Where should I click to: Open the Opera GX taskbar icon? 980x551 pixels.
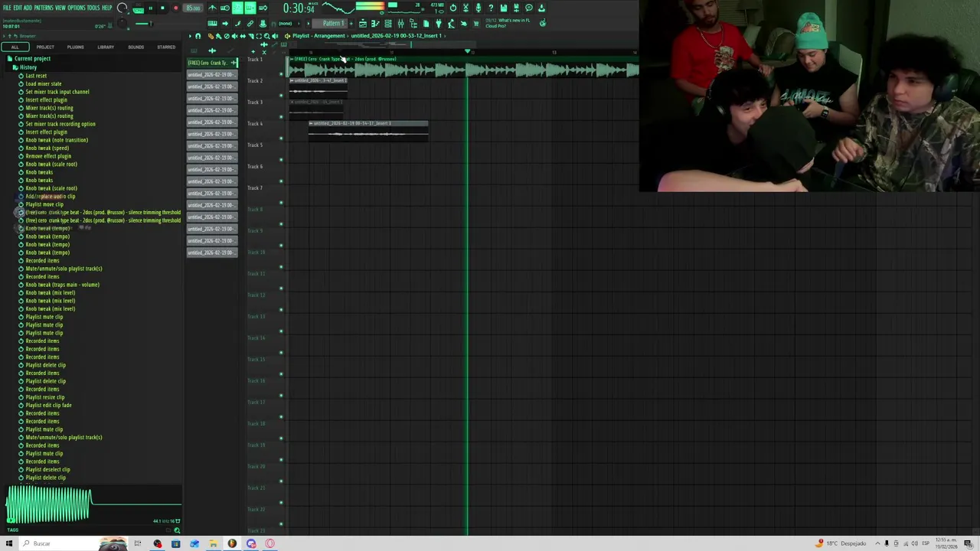click(x=269, y=543)
